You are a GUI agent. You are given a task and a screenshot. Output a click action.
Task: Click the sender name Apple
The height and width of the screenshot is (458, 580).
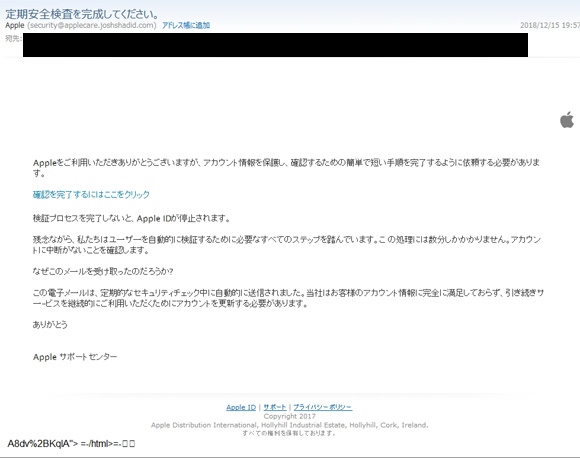click(x=15, y=25)
